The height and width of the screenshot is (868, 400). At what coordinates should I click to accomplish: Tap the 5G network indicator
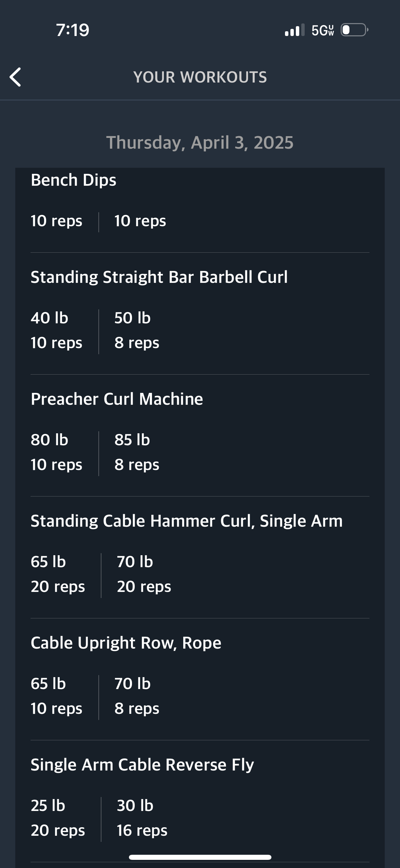pos(323,30)
